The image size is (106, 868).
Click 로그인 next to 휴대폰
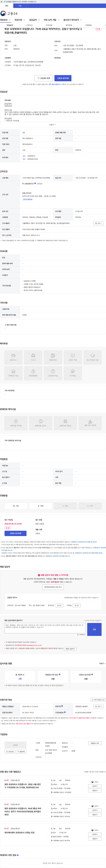(59, 605)
